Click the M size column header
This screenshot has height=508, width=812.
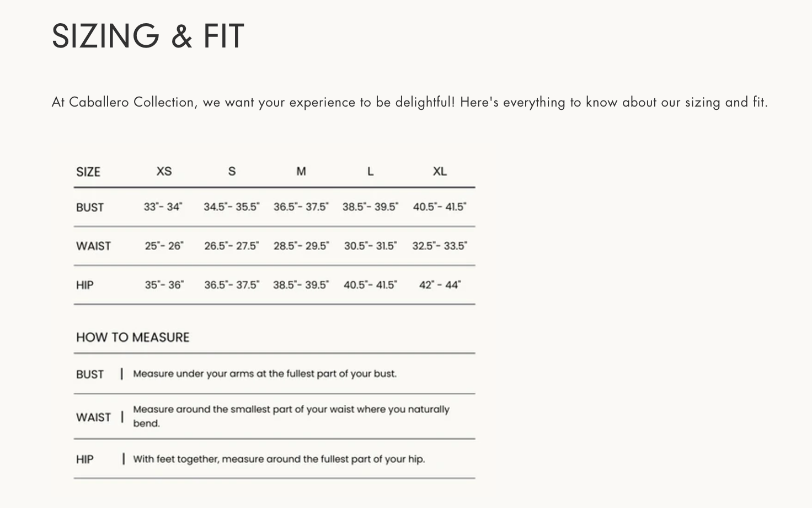click(301, 171)
